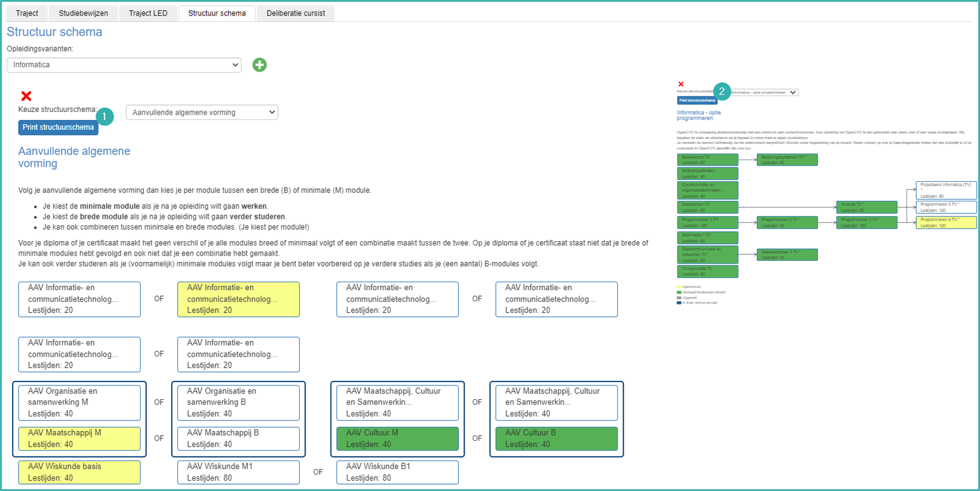
Task: Click the yellow AAV Maatschappij M module
Action: pyautogui.click(x=80, y=439)
